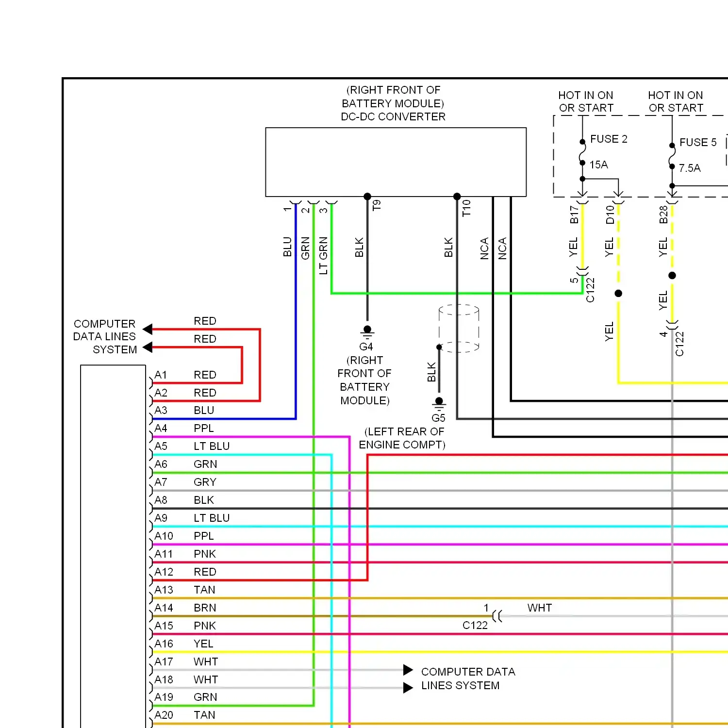Click the upper RED wire arrowhead at left
This screenshot has width=728, height=728.
coord(148,330)
